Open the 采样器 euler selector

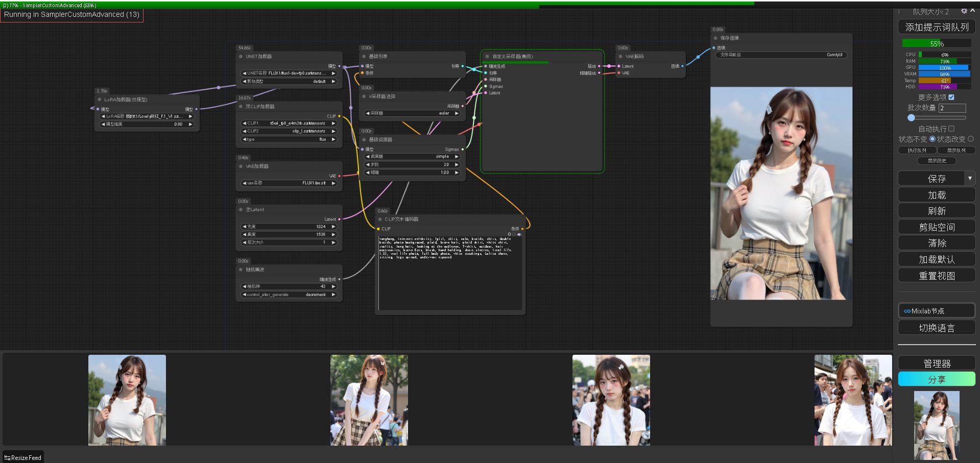(x=412, y=113)
